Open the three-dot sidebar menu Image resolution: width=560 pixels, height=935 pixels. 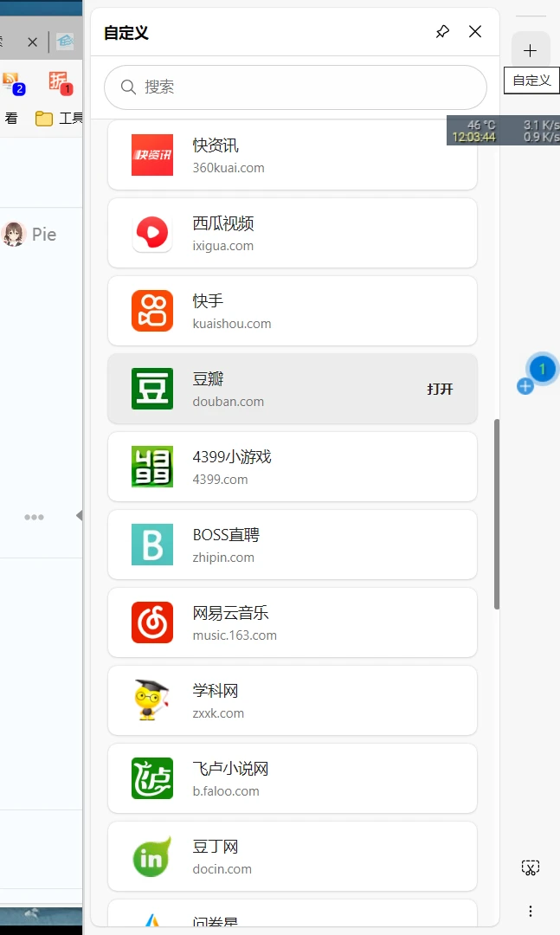[531, 911]
